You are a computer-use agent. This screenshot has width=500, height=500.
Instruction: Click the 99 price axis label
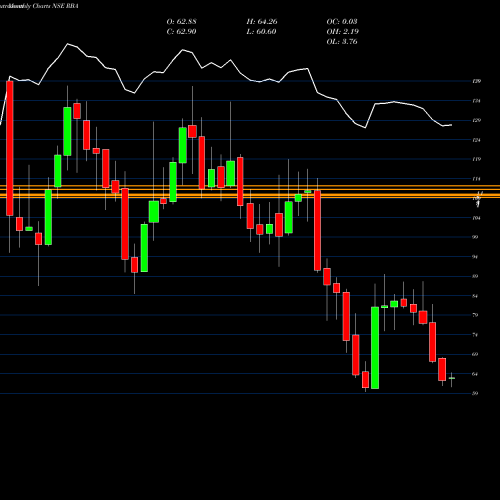pyautogui.click(x=475, y=237)
